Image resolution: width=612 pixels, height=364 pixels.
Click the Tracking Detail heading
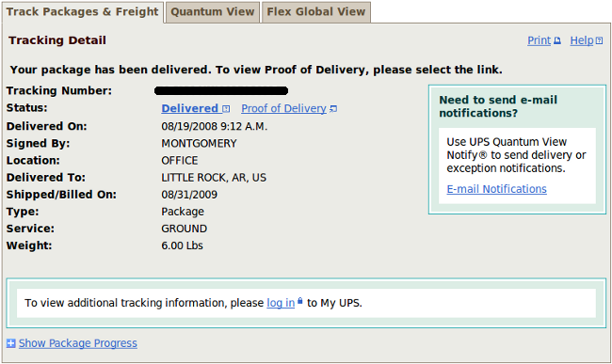[x=57, y=40]
